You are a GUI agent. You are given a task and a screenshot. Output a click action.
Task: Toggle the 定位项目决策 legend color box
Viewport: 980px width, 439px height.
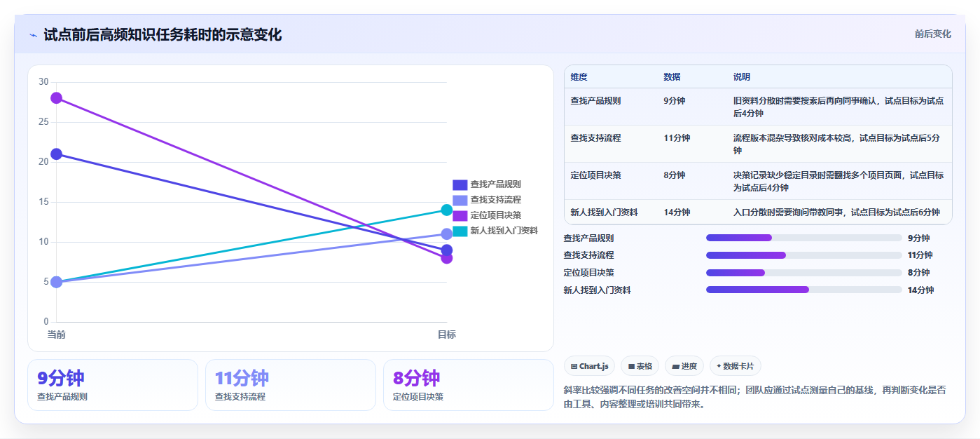460,215
